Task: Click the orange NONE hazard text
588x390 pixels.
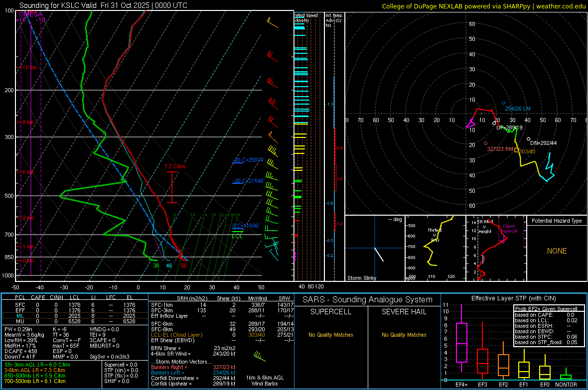Action: point(557,251)
